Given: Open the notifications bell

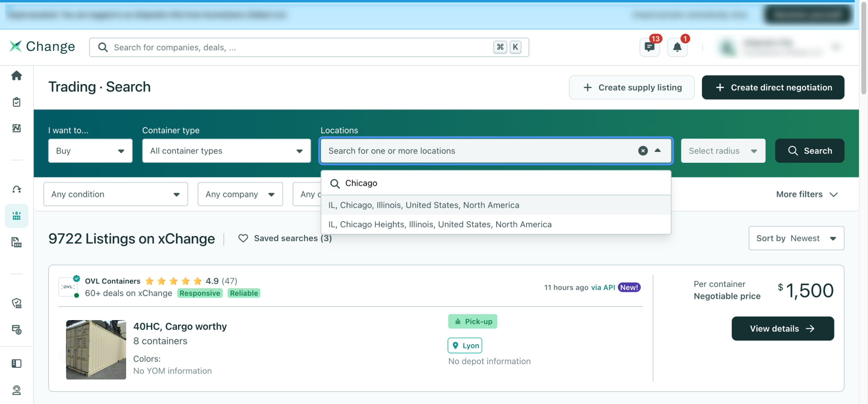Looking at the screenshot, I should [677, 47].
